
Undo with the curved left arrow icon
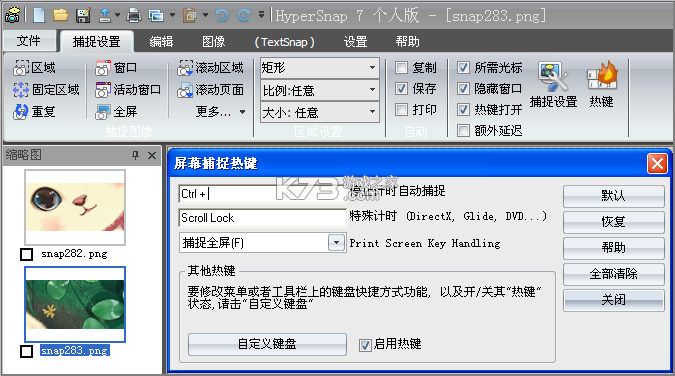(x=222, y=16)
